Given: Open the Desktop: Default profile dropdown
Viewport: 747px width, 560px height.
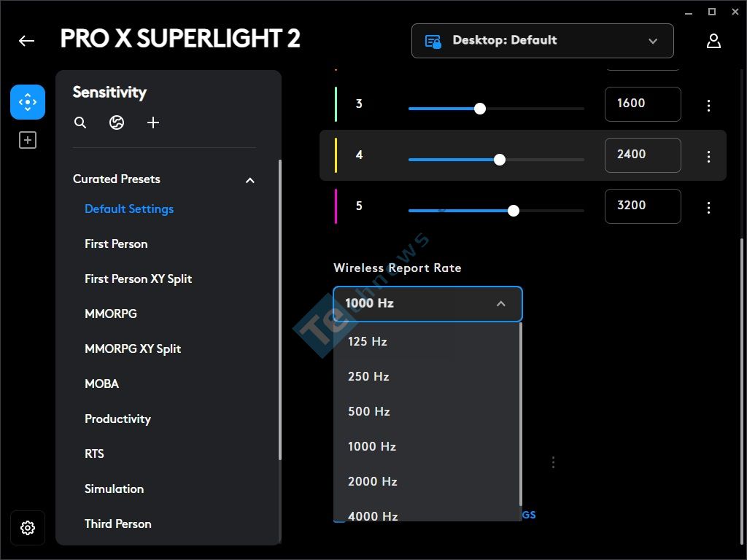Looking at the screenshot, I should [x=543, y=41].
